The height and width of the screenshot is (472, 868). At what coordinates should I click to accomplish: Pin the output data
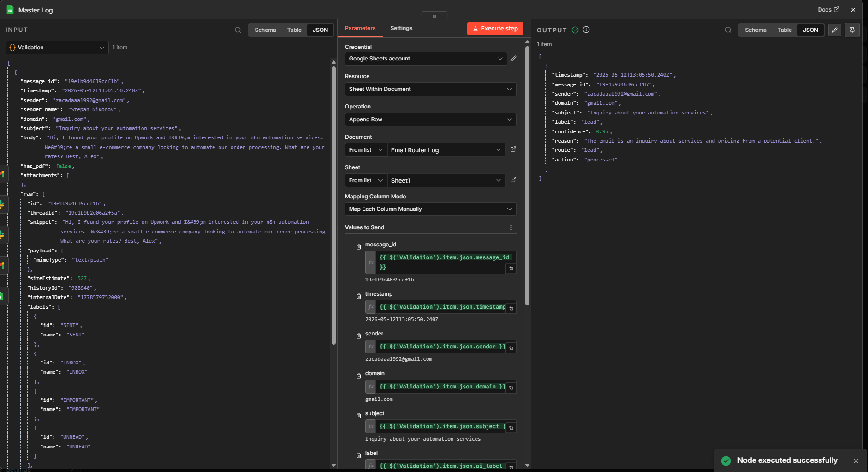coord(852,30)
